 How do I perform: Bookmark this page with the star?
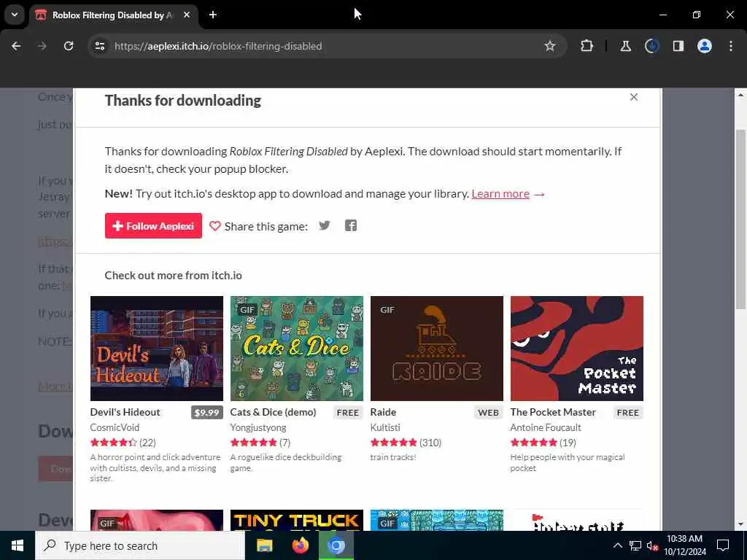(550, 46)
